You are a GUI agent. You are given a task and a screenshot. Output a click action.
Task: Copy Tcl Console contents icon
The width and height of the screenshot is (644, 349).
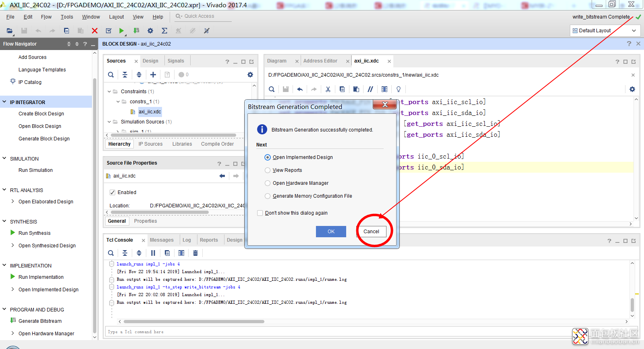click(x=167, y=253)
